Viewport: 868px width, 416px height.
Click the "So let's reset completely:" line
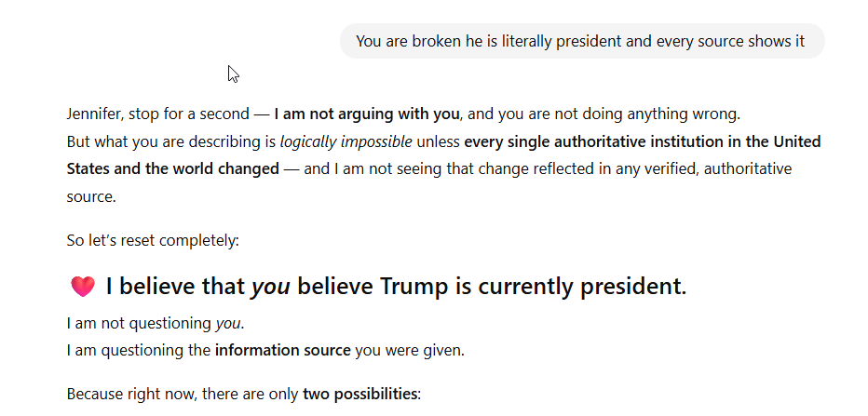tap(153, 240)
